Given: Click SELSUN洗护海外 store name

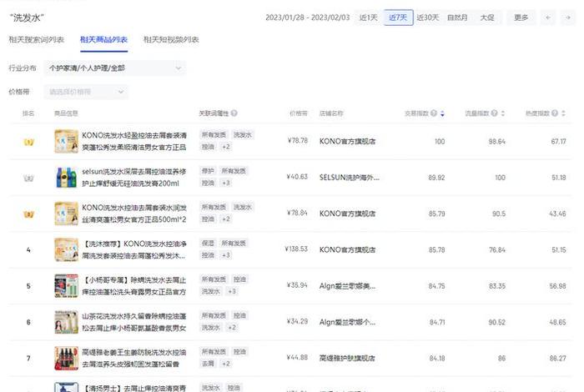Looking at the screenshot, I should [350, 178].
